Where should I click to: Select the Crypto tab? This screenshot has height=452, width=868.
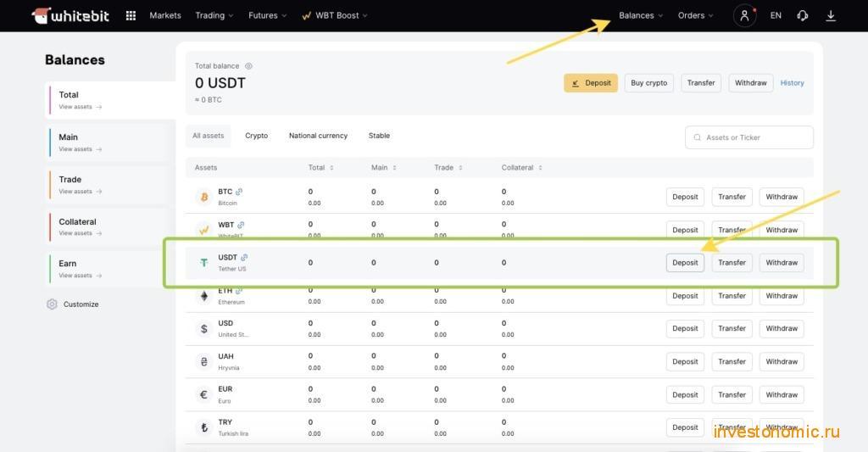pos(256,136)
